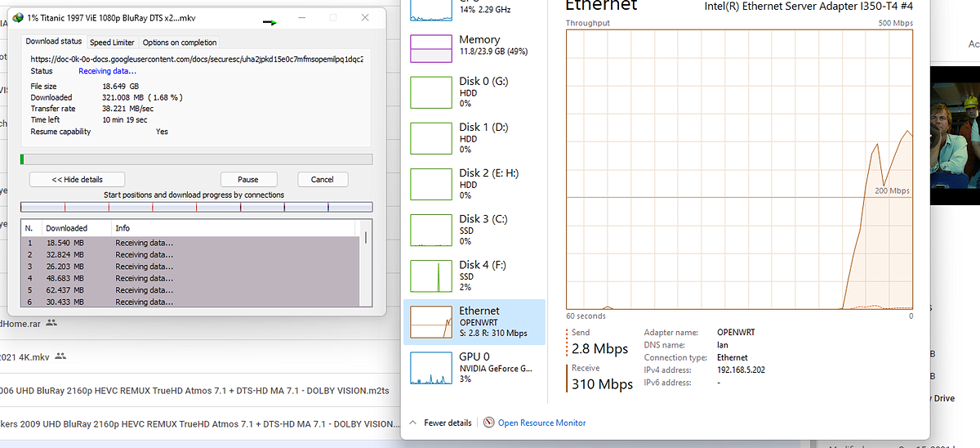Image resolution: width=980 pixels, height=448 pixels.
Task: Select the 006 UHD BluRay .m2ts file
Action: 194,391
